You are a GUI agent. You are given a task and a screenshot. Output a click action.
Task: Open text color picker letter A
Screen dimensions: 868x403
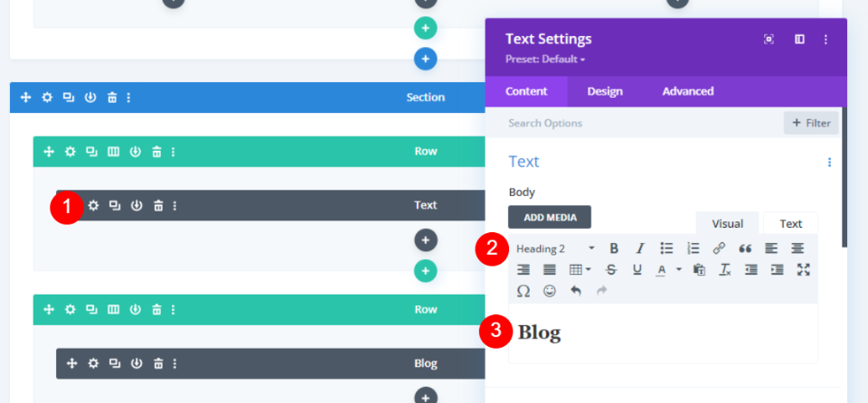pyautogui.click(x=661, y=269)
